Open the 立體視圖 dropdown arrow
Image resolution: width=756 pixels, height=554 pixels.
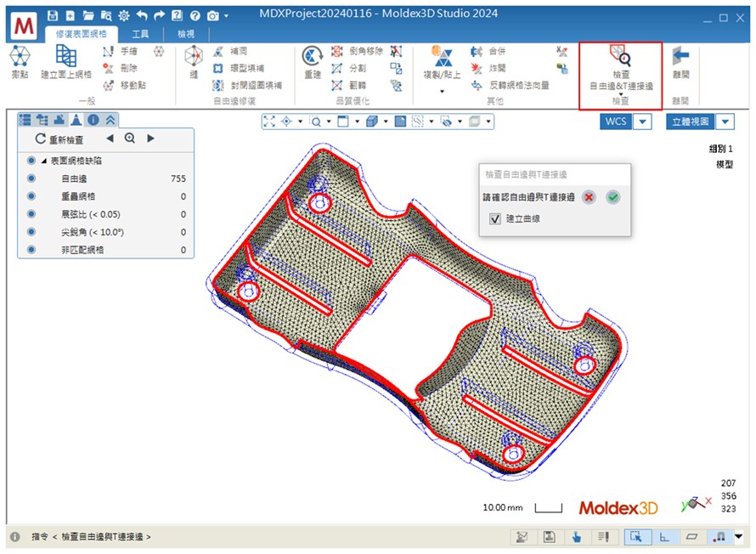725,122
